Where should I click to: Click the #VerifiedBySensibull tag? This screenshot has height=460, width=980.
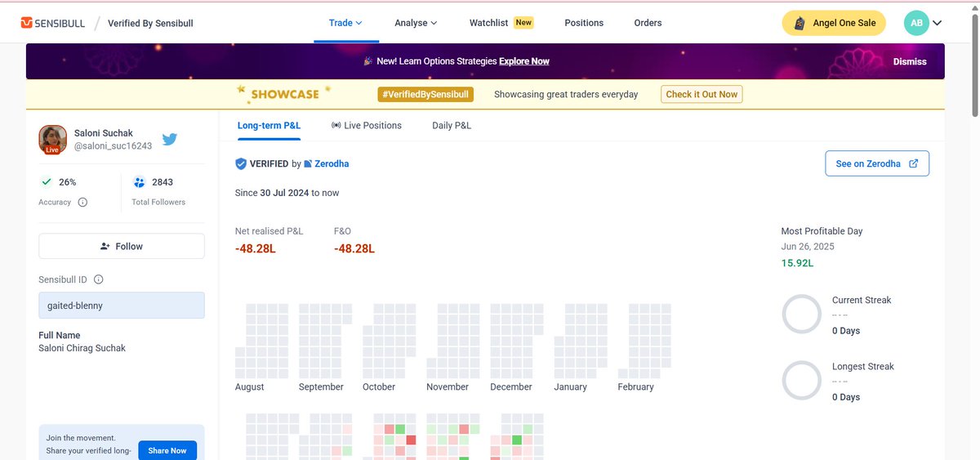[425, 94]
